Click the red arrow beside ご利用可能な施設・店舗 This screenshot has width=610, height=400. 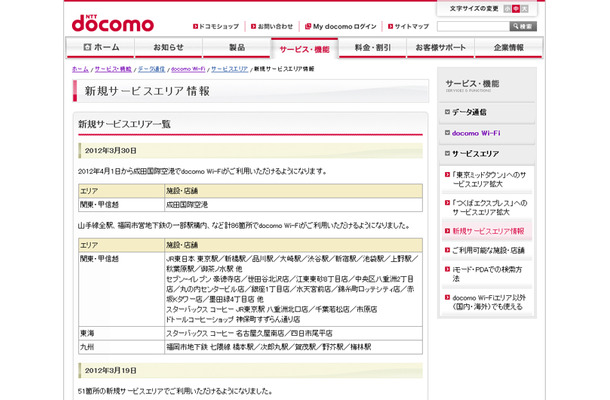pos(447,250)
